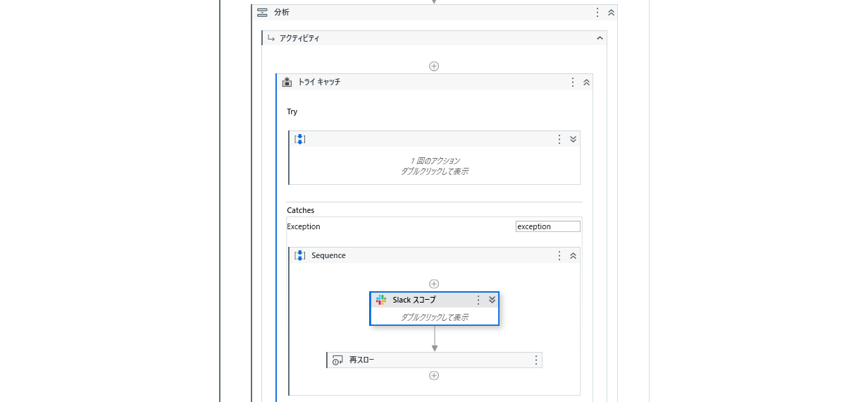Collapse the アクティビティ section
The height and width of the screenshot is (402, 868).
[x=600, y=38]
